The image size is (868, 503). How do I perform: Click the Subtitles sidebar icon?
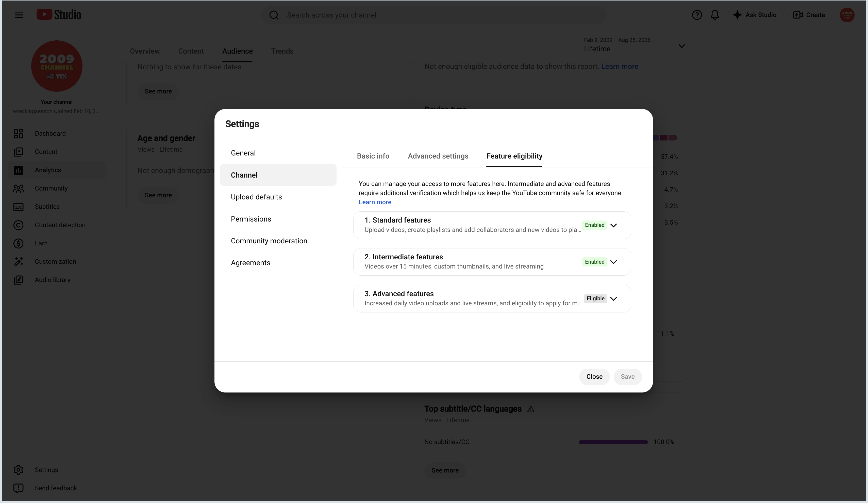tap(18, 207)
